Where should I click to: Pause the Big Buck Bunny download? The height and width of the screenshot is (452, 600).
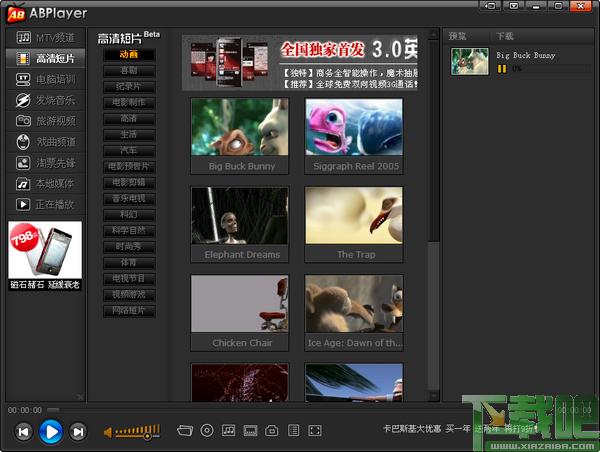(502, 69)
